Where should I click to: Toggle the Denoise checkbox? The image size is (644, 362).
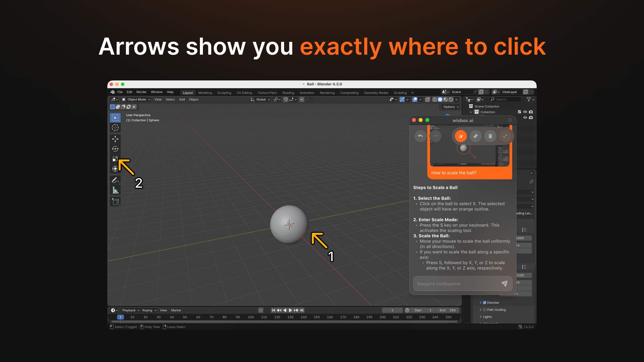tap(484, 303)
